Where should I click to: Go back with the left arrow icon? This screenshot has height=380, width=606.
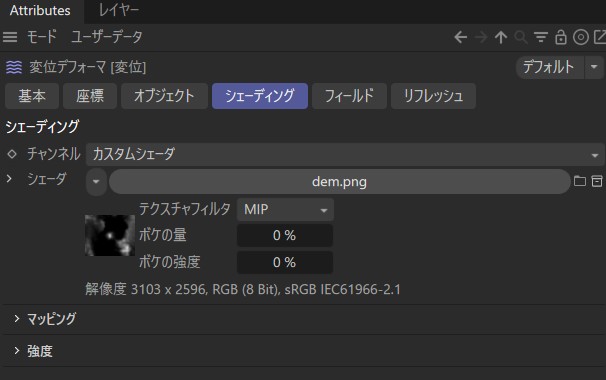tap(460, 37)
